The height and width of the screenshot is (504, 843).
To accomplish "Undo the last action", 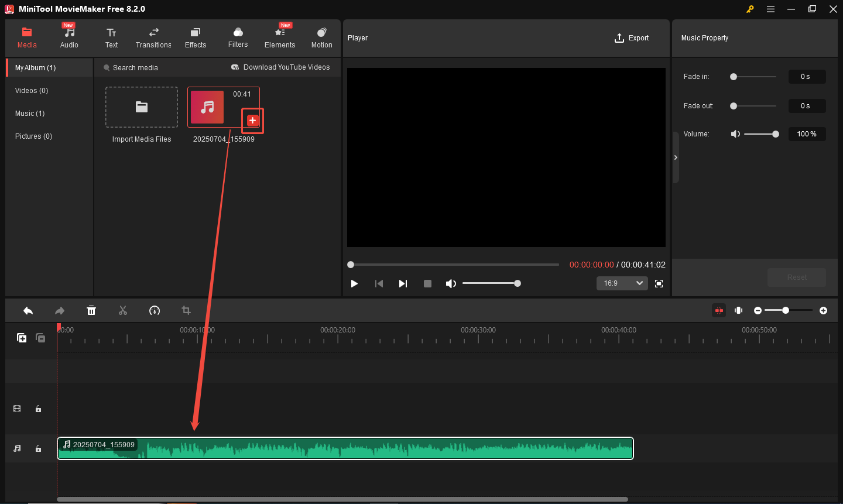I will coord(28,310).
